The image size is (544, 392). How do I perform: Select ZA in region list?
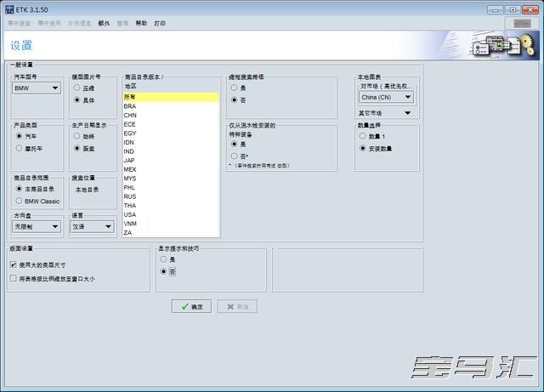coord(171,233)
